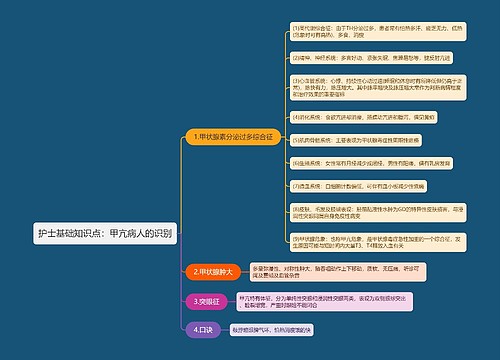Click the (8) 皮肤、毛发及肢端表现 note box

[378, 213]
